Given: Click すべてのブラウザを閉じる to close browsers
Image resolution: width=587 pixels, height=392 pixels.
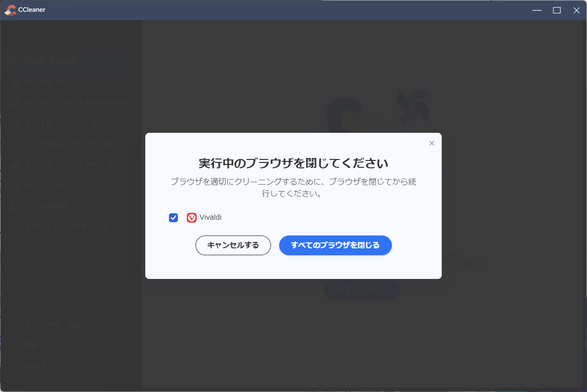Looking at the screenshot, I should pyautogui.click(x=335, y=245).
